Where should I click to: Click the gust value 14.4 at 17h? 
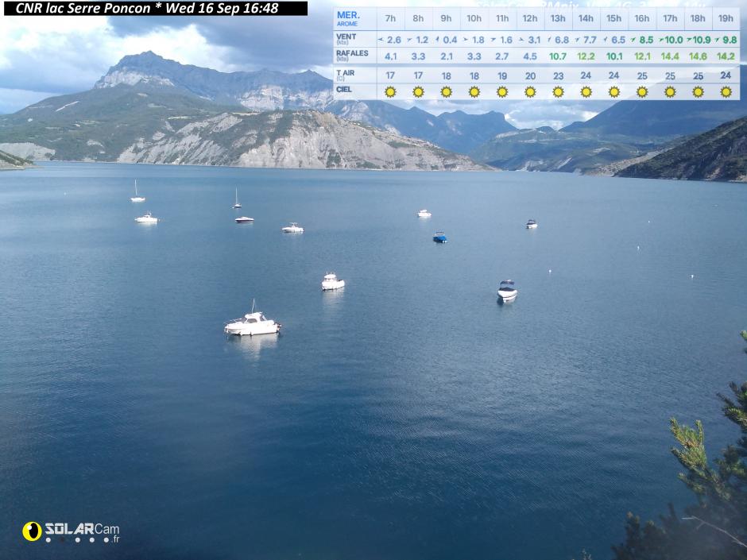click(670, 56)
